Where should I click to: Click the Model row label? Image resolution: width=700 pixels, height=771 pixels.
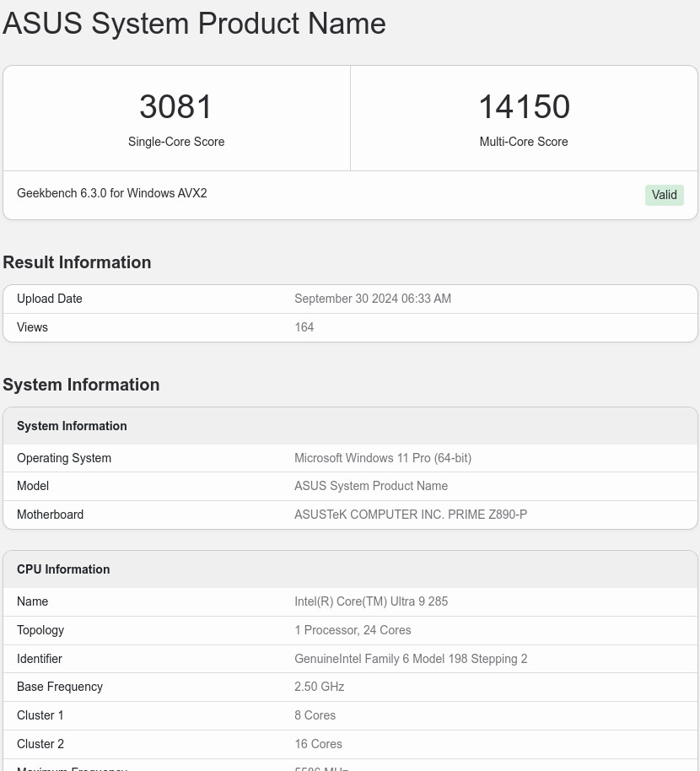32,486
